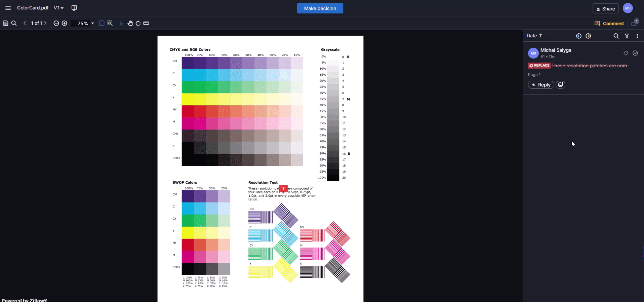Screen dimensions: 644x302
Task: Change the Date sort order
Action: coord(534,36)
